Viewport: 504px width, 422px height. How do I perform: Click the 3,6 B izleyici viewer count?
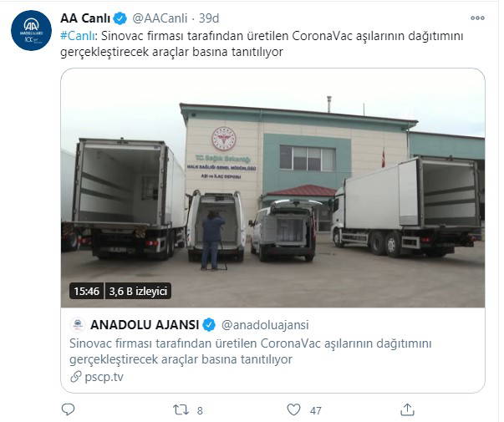(x=138, y=291)
